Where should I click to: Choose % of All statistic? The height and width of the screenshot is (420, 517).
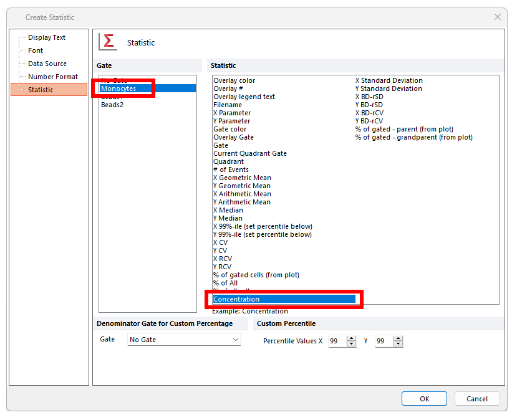(x=225, y=283)
